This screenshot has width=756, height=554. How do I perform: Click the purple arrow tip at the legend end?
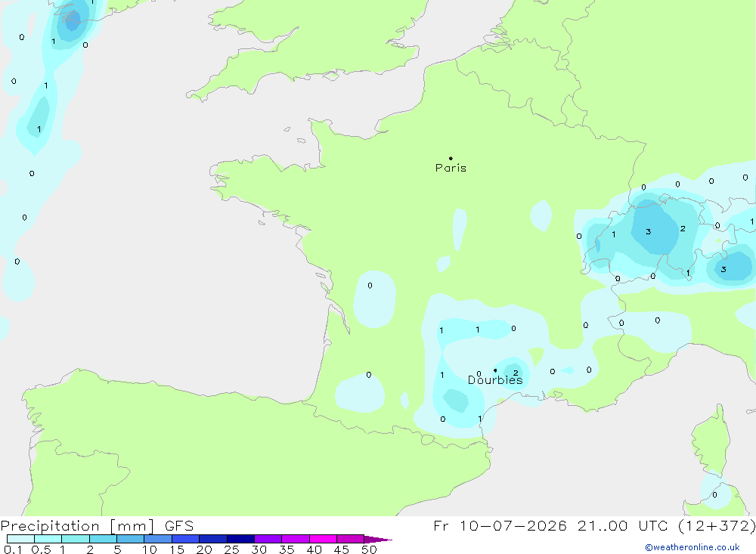tap(378, 540)
